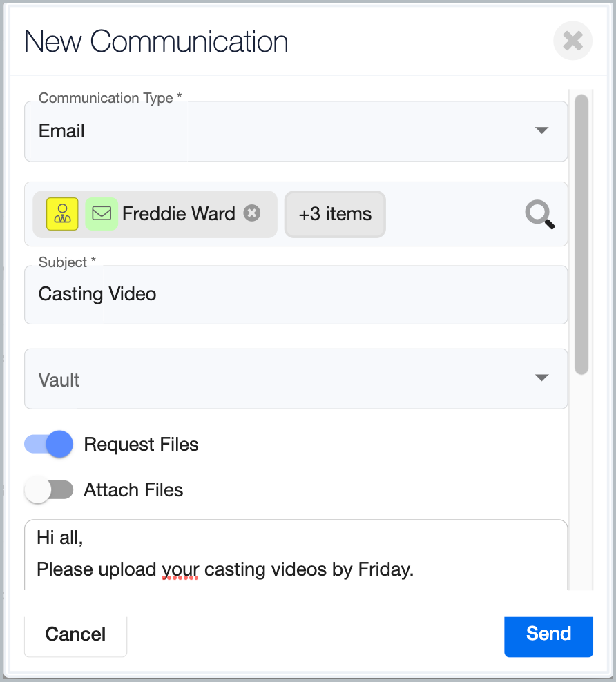Click the Subject field with Casting Video
The image size is (616, 682).
[296, 295]
